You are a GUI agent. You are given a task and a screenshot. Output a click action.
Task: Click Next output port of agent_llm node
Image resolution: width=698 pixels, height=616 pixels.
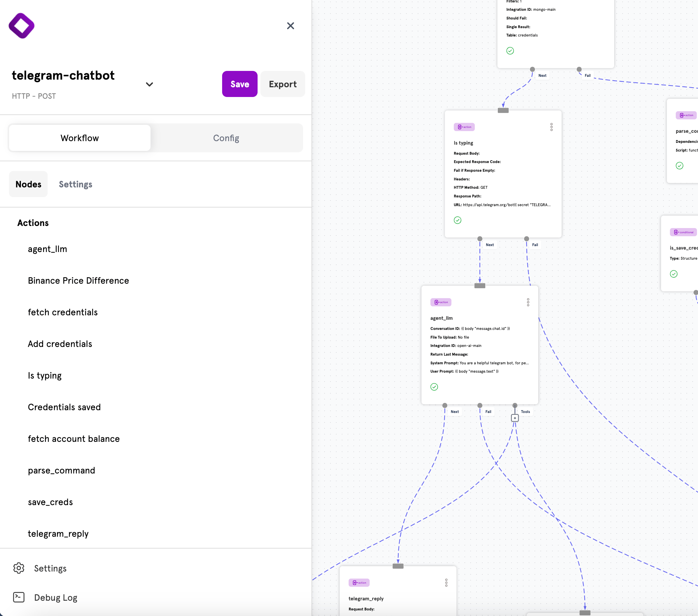point(445,405)
